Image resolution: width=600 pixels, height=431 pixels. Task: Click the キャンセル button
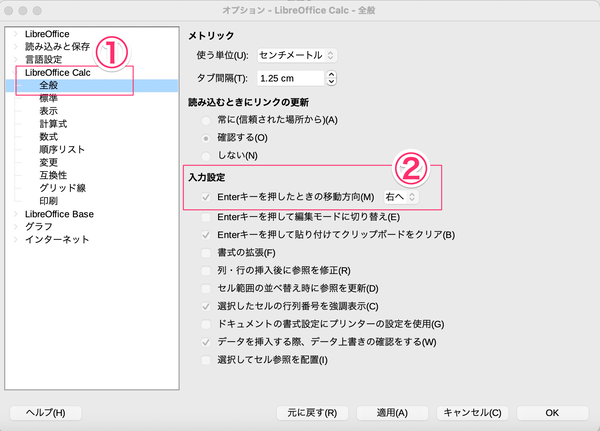(472, 413)
